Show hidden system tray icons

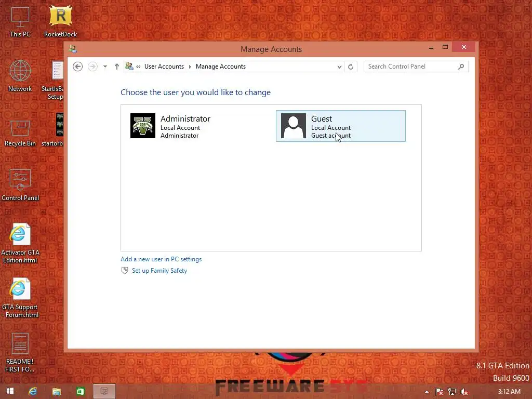pyautogui.click(x=427, y=392)
